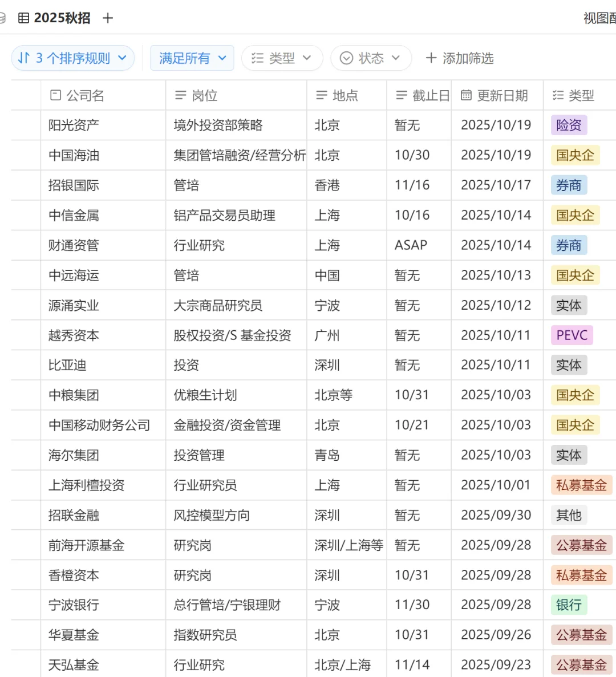Open the 视图配置 menu at top right
Screen dimensions: 616x677
[x=599, y=18]
